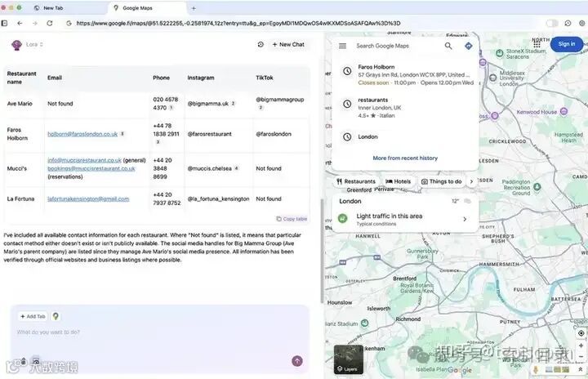Click the La Fortuna restaurant name cell
This screenshot has height=379, width=588.
pos(20,198)
